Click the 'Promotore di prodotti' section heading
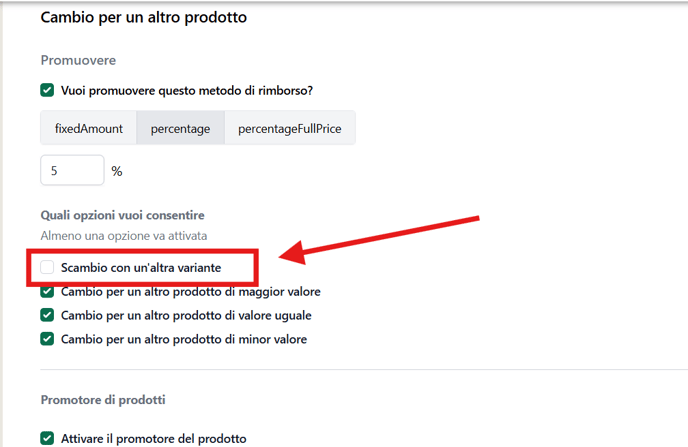Viewport: 688px width, 447px height. click(x=103, y=400)
